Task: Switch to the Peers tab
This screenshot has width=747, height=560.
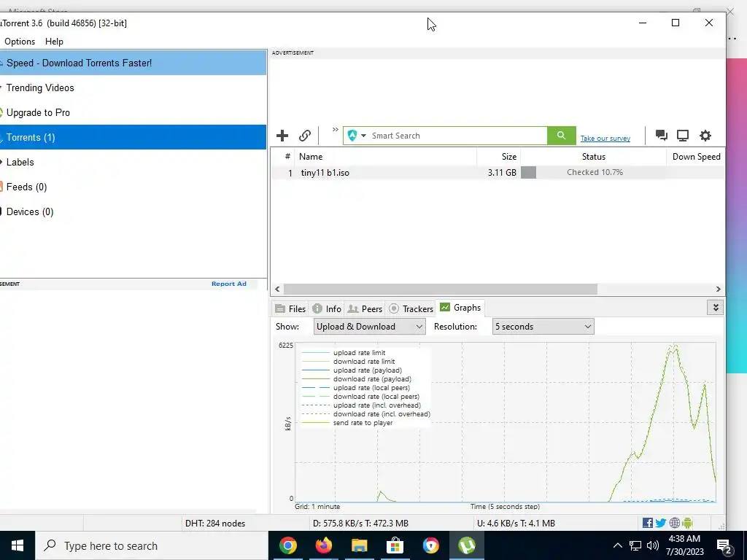Action: [x=365, y=308]
